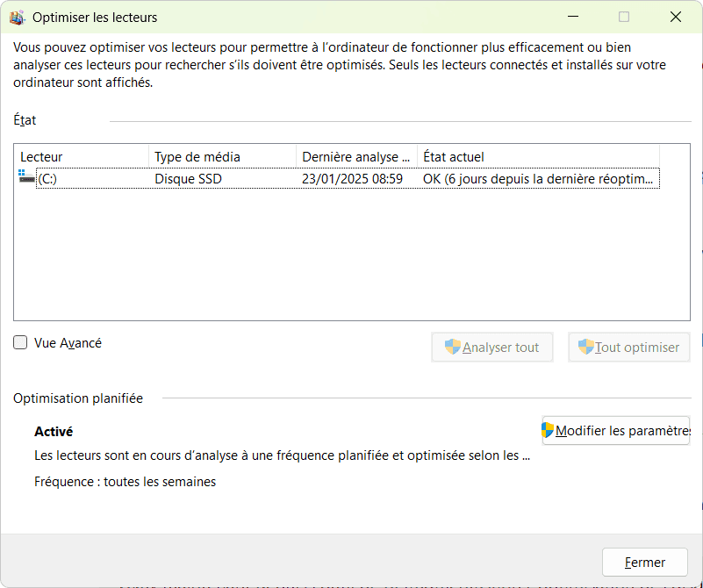The height and width of the screenshot is (588, 703).
Task: Click the 23/01/2025 08:59 date cell
Action: (x=353, y=179)
